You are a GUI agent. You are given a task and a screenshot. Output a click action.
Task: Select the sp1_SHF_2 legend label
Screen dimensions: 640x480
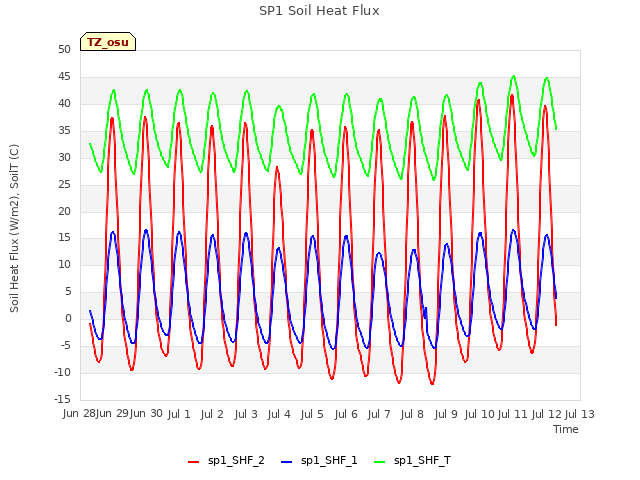click(x=236, y=461)
